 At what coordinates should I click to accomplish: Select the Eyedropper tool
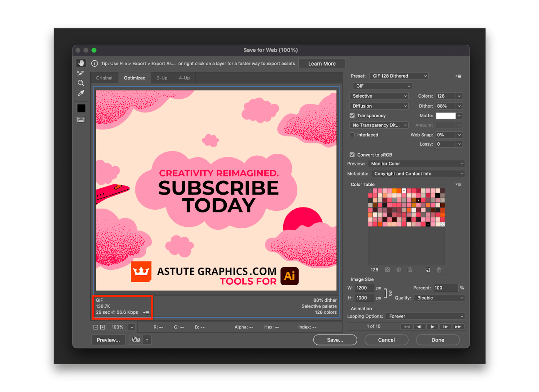[81, 93]
